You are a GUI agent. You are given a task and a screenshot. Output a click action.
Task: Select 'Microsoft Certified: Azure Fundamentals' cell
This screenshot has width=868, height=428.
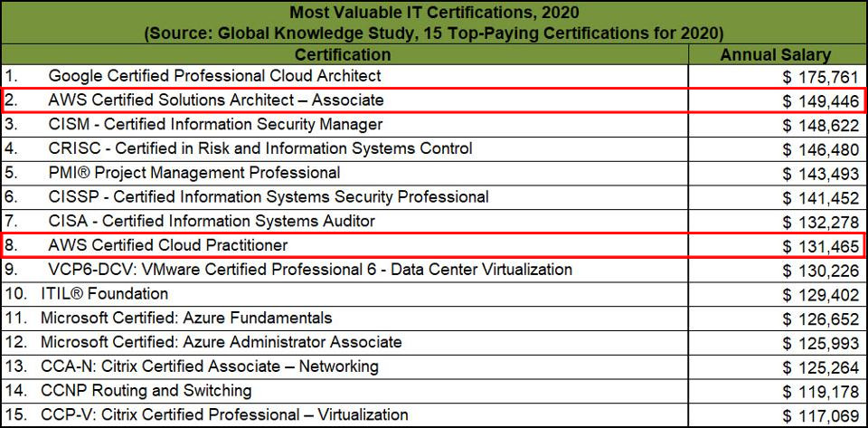(344, 318)
